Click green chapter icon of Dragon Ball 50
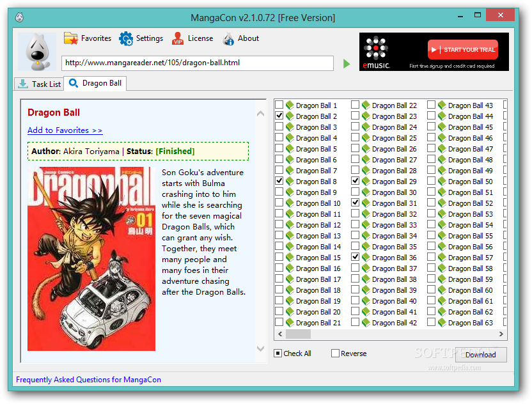Image resolution: width=532 pixels, height=404 pixels. [x=442, y=181]
